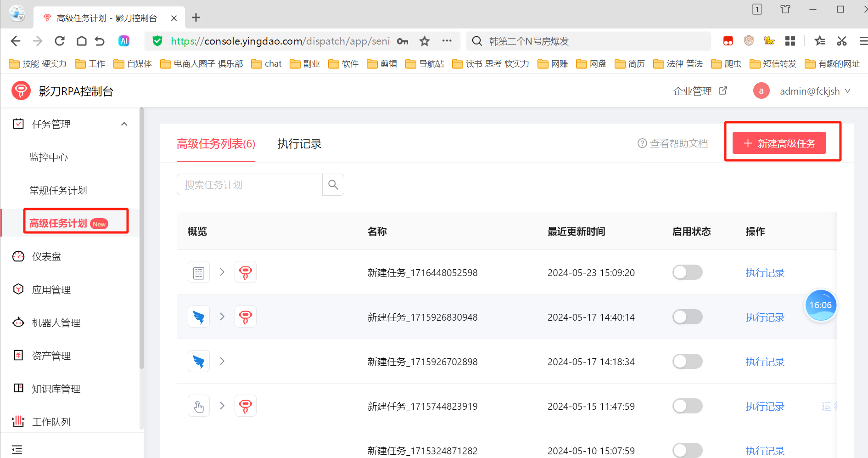Open 知识库管理 in the sidebar
This screenshot has height=458, width=868.
(x=56, y=389)
